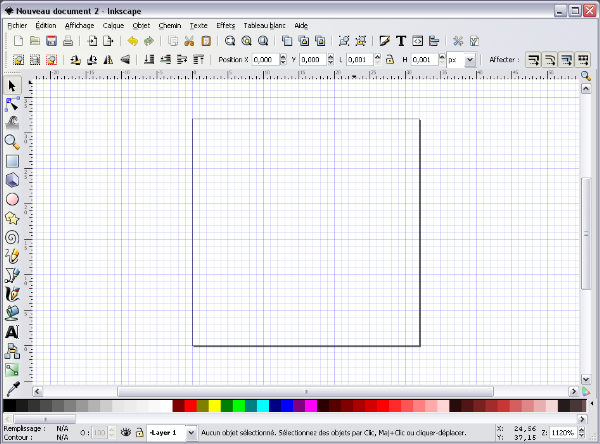Viewport: 600px width, 444px height.
Task: Toggle scale rounded corners affect button
Action: pyautogui.click(x=549, y=60)
